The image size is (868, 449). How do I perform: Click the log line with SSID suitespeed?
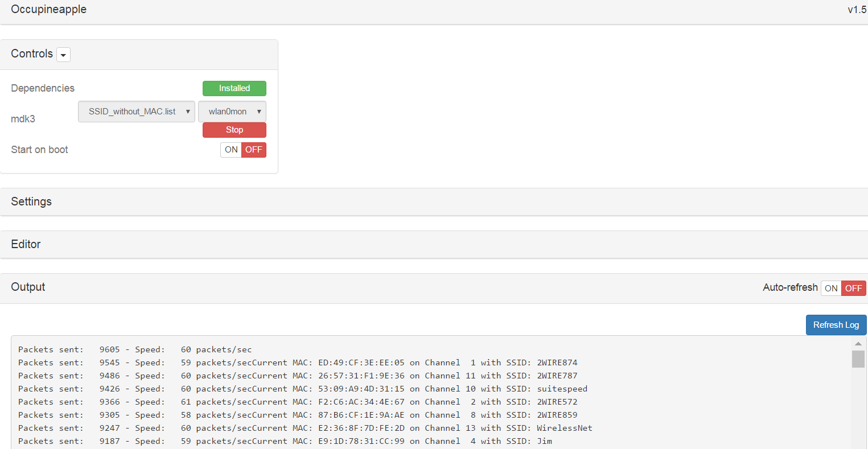(x=302, y=389)
